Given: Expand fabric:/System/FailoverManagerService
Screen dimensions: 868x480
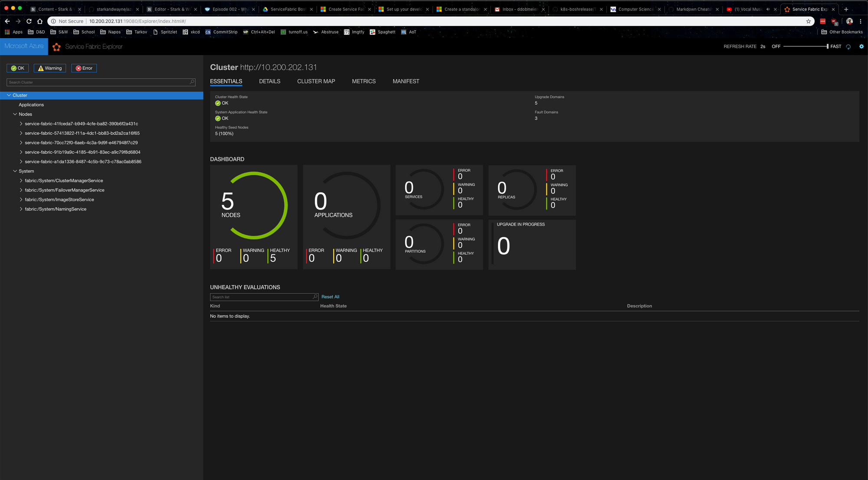Looking at the screenshot, I should 21,190.
